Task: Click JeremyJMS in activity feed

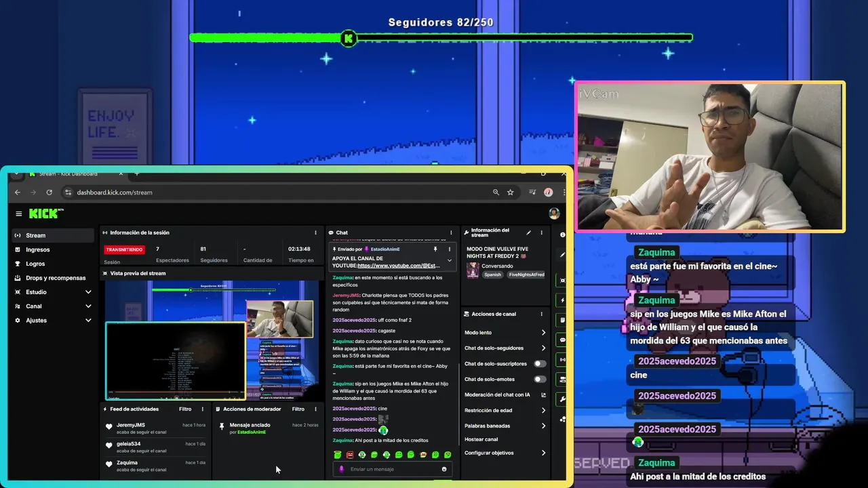Action: pos(131,425)
